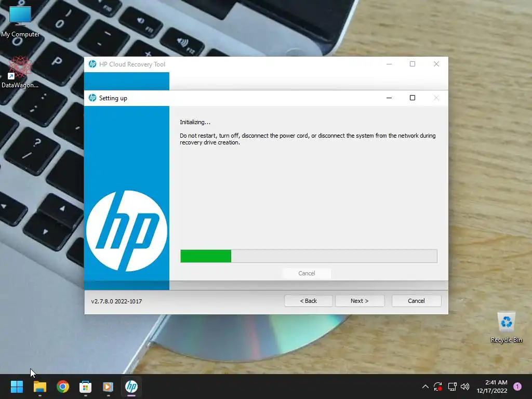Launch File Explorer from the taskbar
Image resolution: width=532 pixels, height=399 pixels.
click(x=39, y=387)
